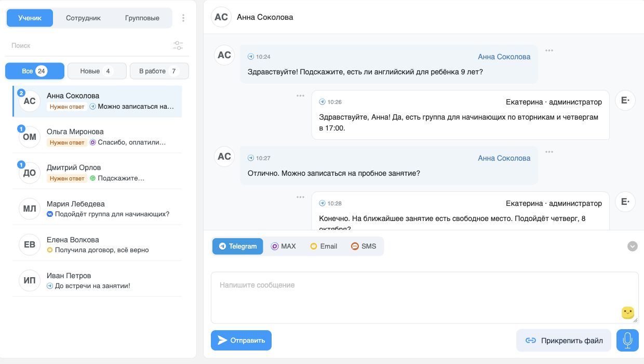
Task: Click the ЕВ avatar of Елена Волкова
Action: pyautogui.click(x=30, y=245)
